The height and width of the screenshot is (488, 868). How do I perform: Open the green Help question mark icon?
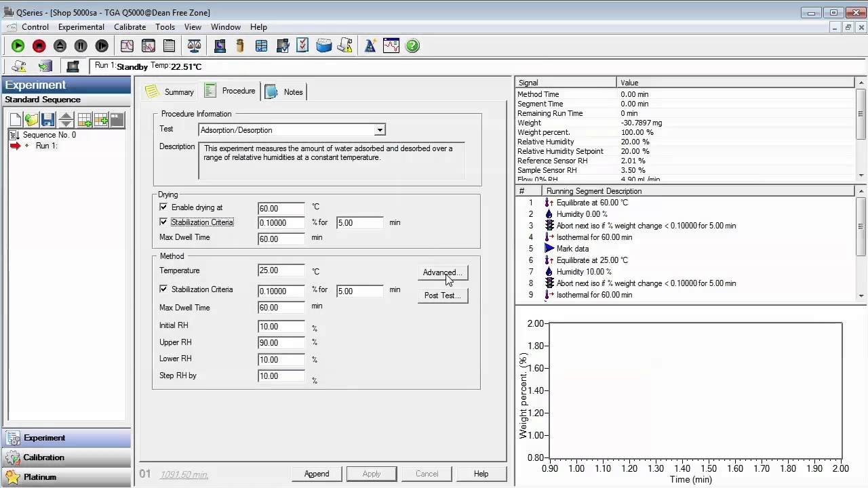[x=412, y=46]
